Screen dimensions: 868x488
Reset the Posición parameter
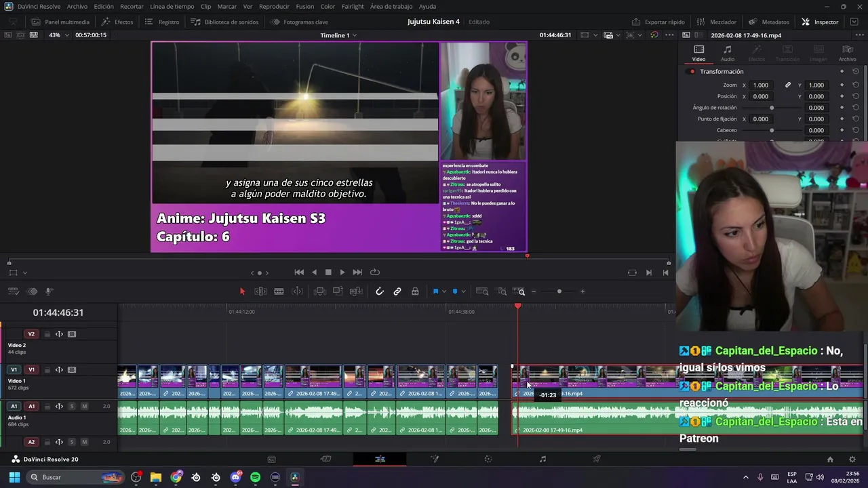click(x=856, y=96)
